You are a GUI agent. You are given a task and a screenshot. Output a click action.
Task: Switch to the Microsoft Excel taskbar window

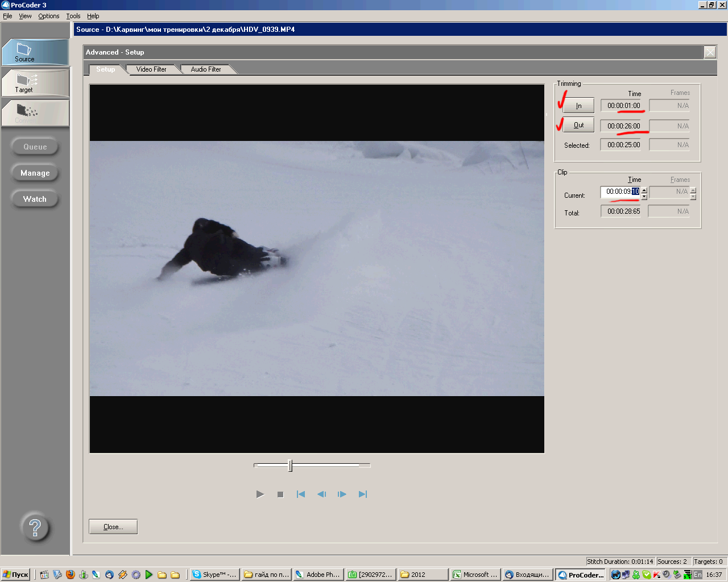[475, 575]
